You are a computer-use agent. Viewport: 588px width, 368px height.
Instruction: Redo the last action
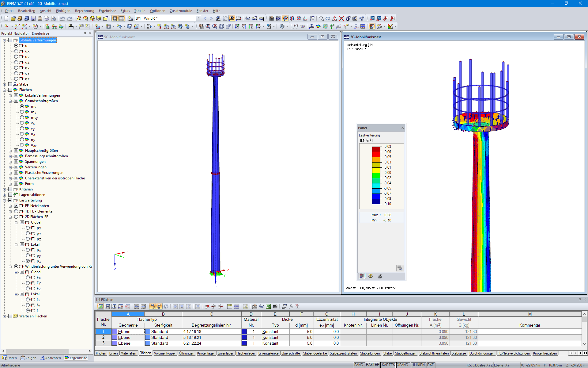click(x=70, y=18)
